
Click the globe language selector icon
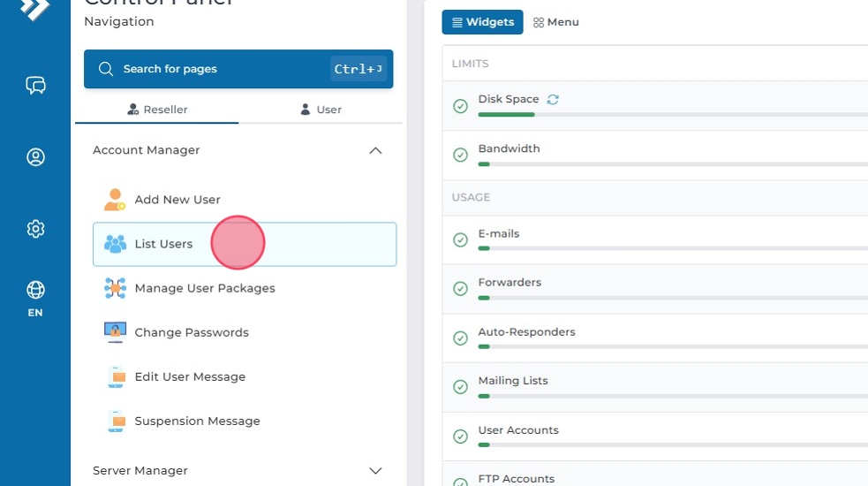click(x=35, y=290)
